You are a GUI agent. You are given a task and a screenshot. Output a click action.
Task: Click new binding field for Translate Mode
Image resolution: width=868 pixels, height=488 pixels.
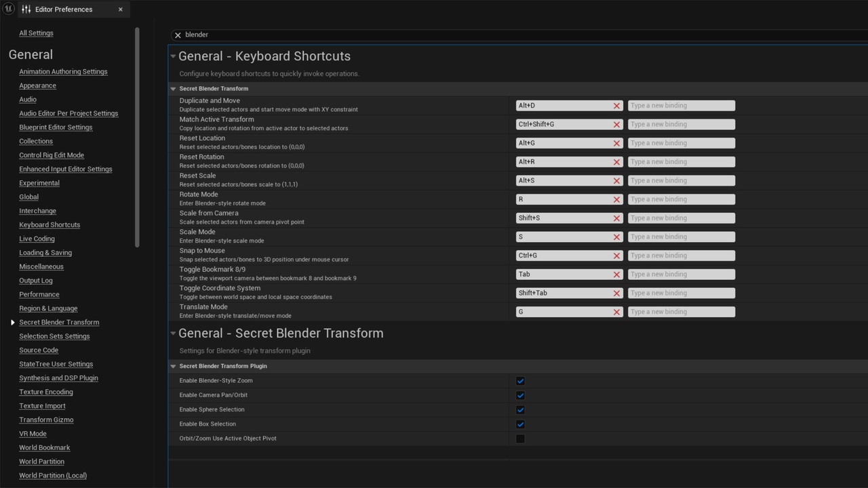click(682, 312)
